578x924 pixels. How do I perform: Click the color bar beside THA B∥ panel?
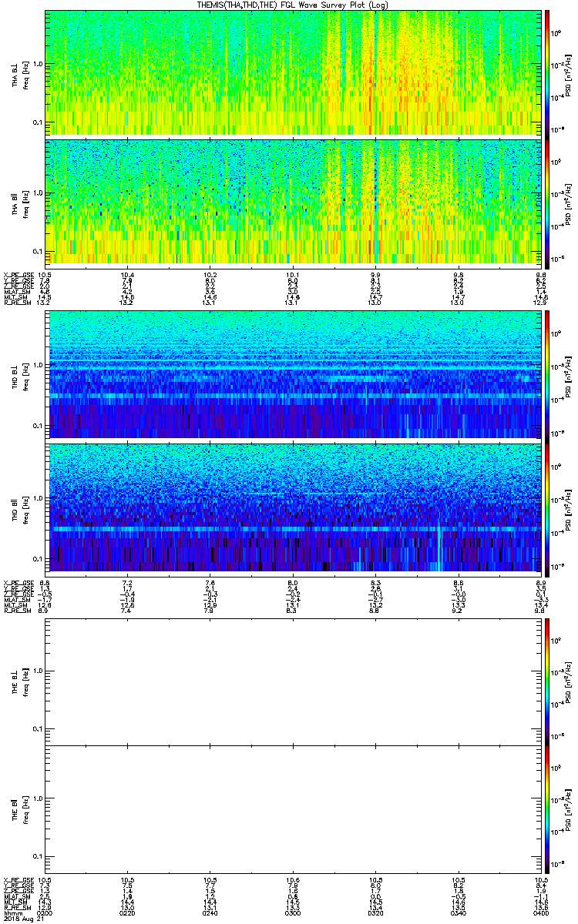547,201
